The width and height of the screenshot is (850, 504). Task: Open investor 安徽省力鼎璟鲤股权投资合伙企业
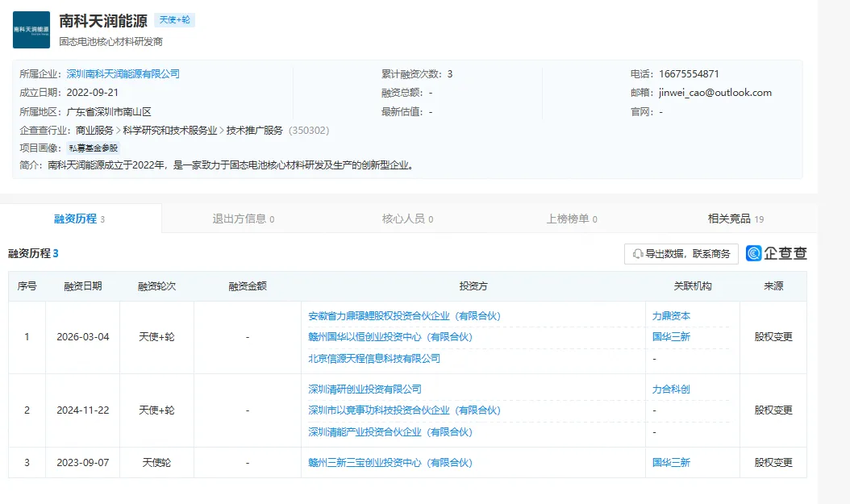pos(404,316)
